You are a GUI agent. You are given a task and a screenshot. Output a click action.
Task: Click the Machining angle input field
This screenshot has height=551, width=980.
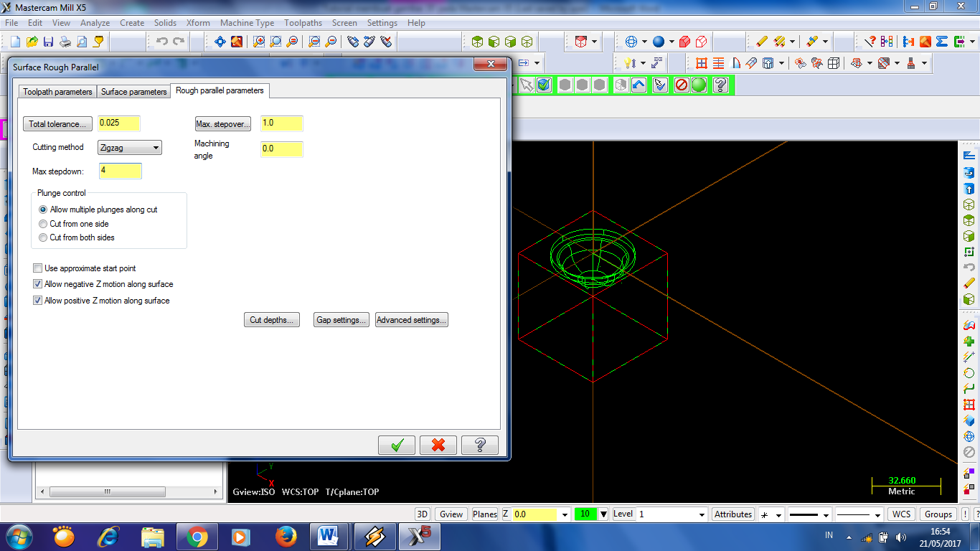click(x=282, y=149)
